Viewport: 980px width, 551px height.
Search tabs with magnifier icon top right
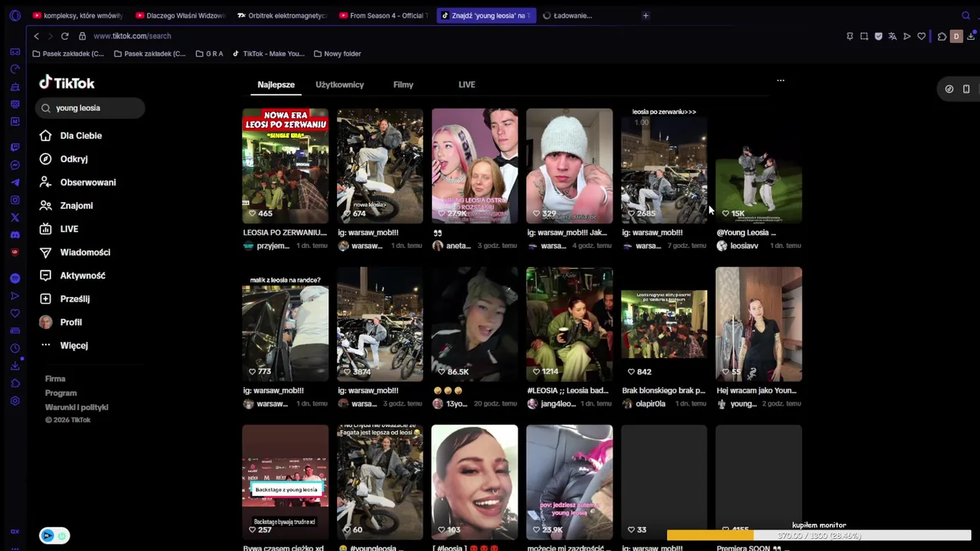click(965, 15)
